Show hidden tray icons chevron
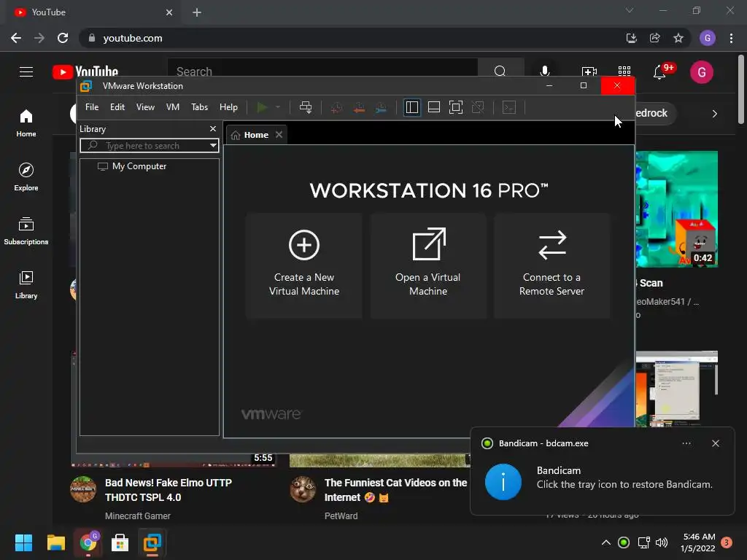Viewport: 747px width, 560px height. pyautogui.click(x=606, y=542)
